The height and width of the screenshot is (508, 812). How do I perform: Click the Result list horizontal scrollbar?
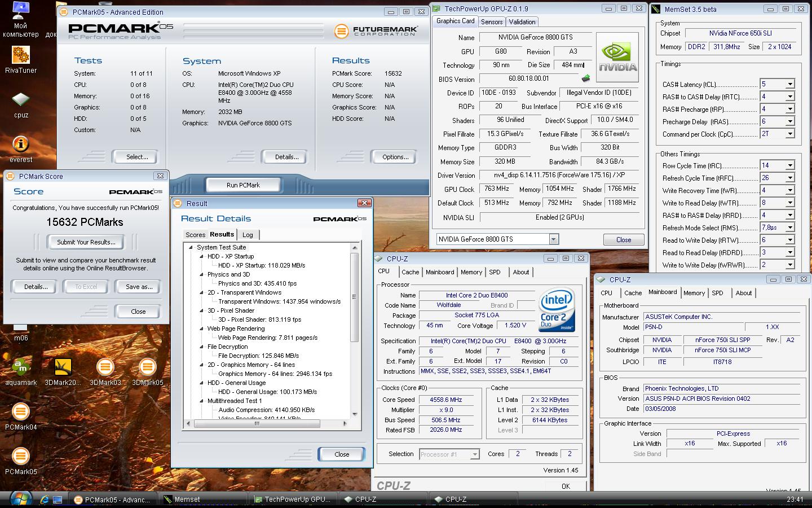(x=257, y=423)
